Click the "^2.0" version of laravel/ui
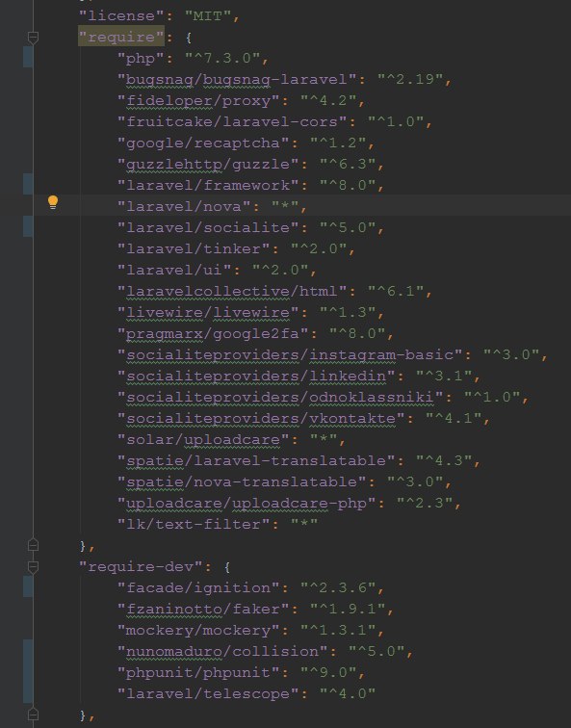The height and width of the screenshot is (728, 571). coord(280,270)
